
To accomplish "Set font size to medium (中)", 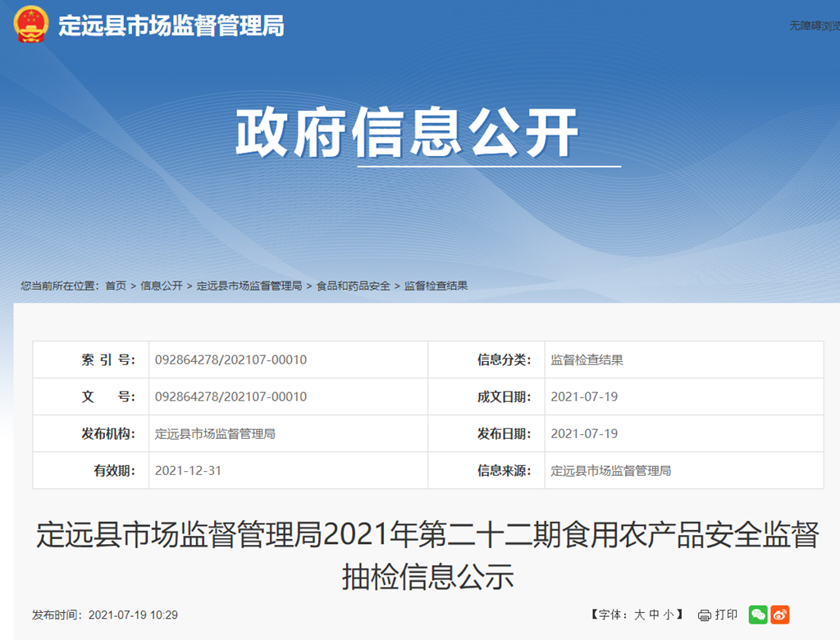I will pos(655,615).
